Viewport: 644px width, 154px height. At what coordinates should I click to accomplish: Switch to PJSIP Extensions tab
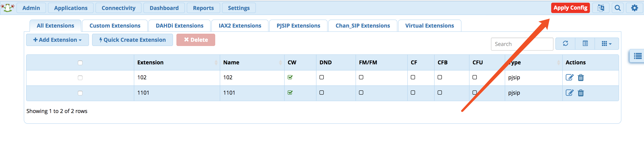click(298, 26)
